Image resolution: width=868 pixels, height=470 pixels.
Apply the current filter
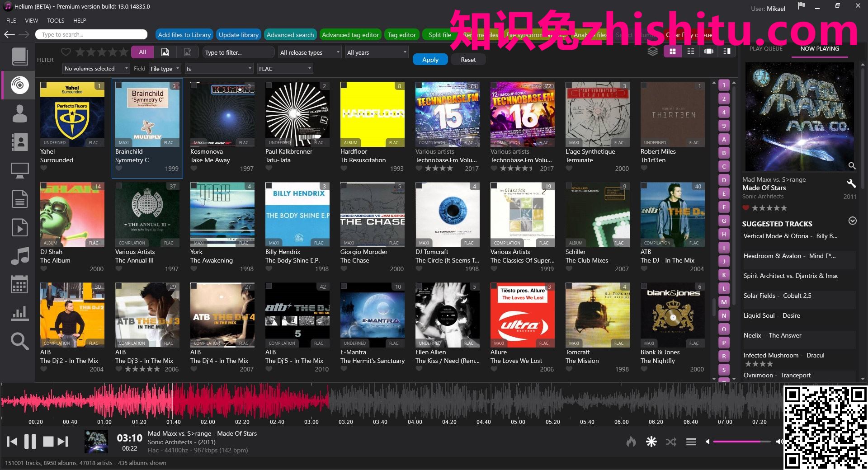[x=430, y=60]
